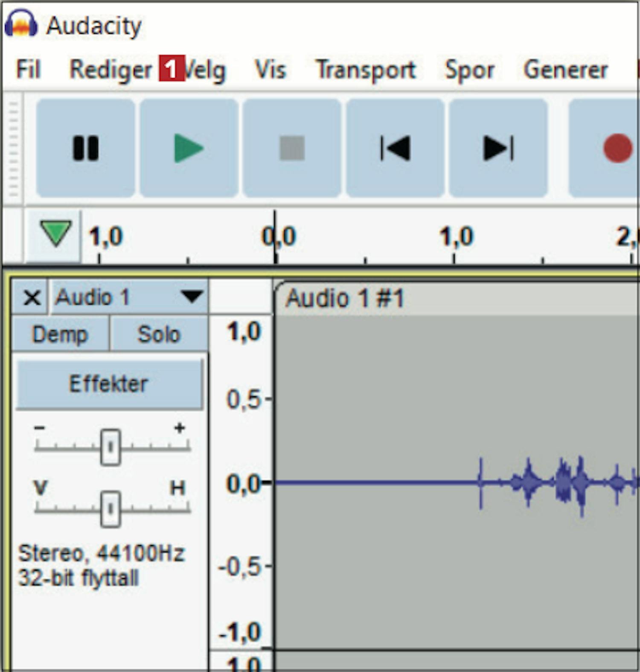Click the green timeline options triangle
Screen dimensions: 640x672
(x=56, y=233)
